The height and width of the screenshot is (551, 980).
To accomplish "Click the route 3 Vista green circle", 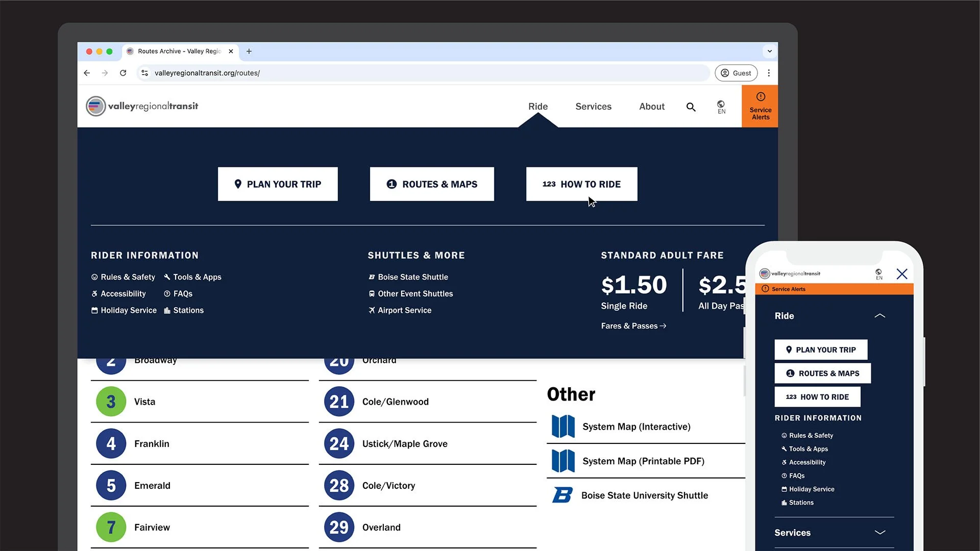I will click(x=111, y=402).
